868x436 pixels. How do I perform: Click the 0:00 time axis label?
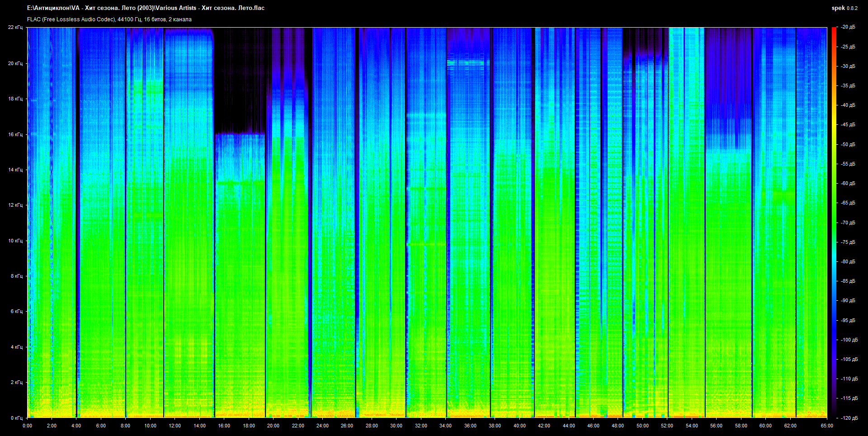click(27, 426)
